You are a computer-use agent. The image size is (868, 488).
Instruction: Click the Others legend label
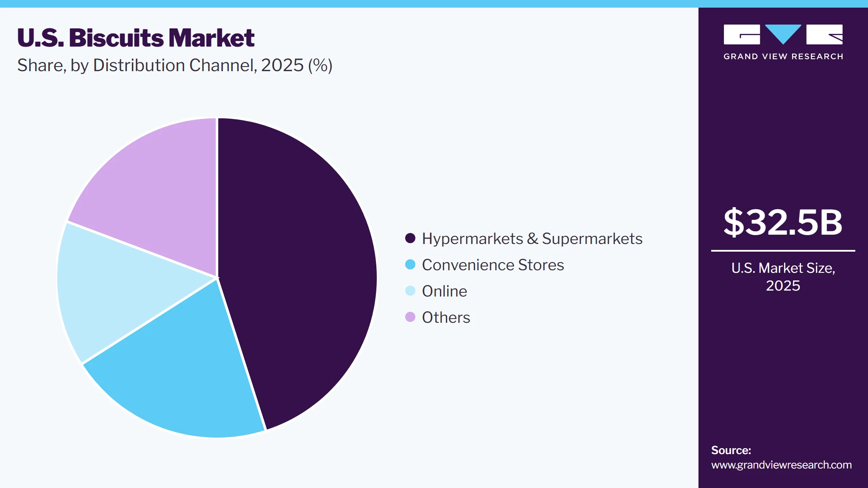(x=446, y=318)
